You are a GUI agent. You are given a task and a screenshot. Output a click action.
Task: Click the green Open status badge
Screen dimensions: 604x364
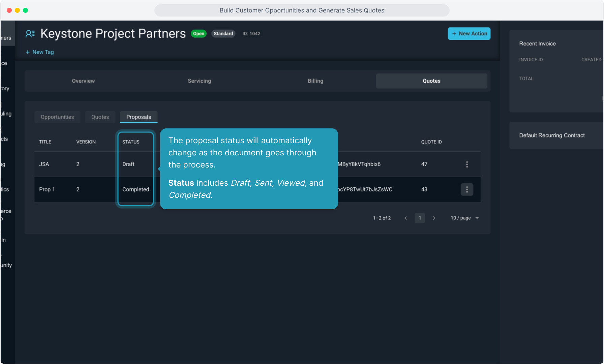point(199,33)
